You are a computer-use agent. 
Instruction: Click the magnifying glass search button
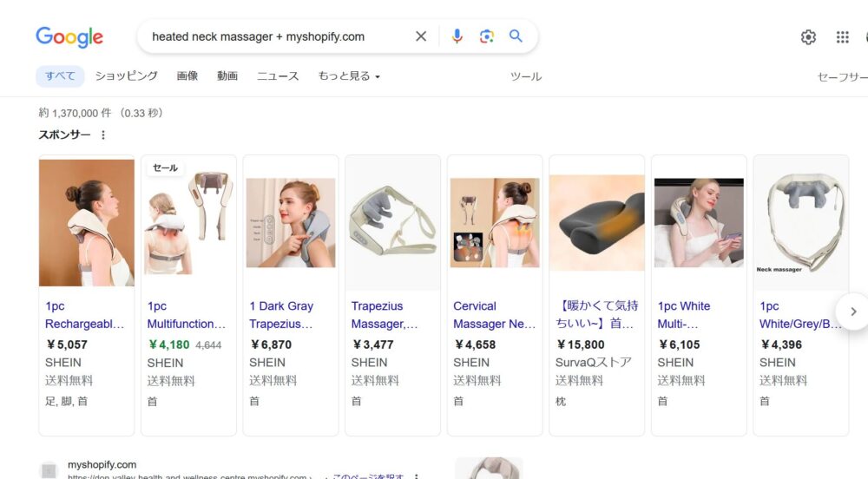point(516,36)
